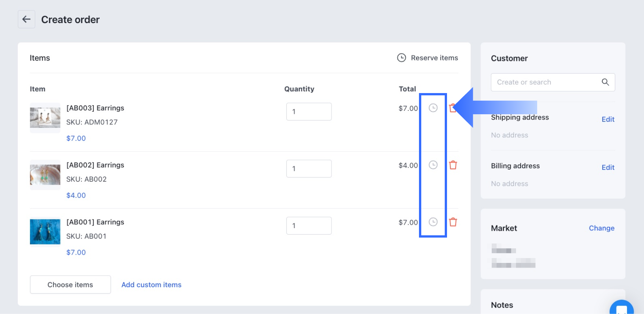This screenshot has height=314, width=644.
Task: Click the Add custom items link
Action: (151, 285)
